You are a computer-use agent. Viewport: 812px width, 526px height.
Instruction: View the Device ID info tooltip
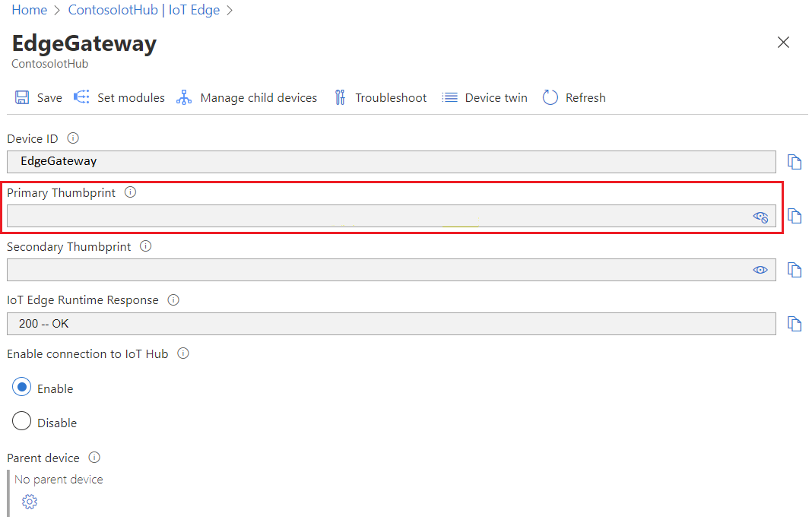pos(72,138)
